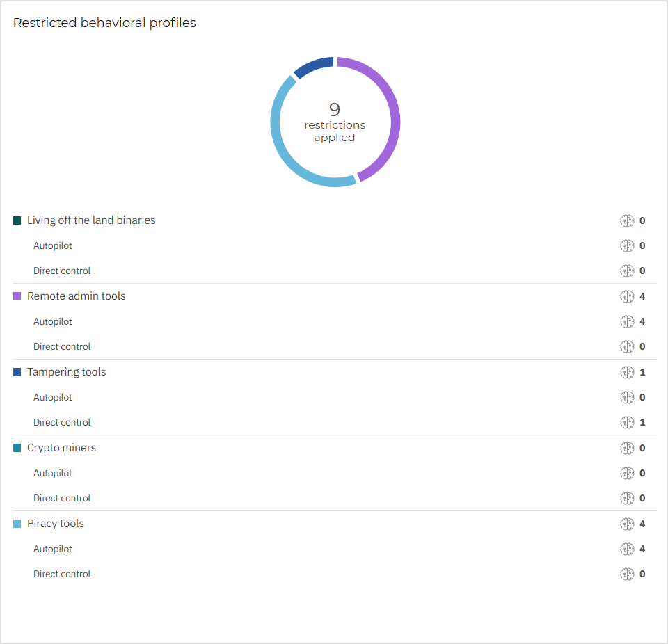Click the Restricted behavioral profiles heading
Viewport: 668px width, 644px height.
pyautogui.click(x=104, y=22)
